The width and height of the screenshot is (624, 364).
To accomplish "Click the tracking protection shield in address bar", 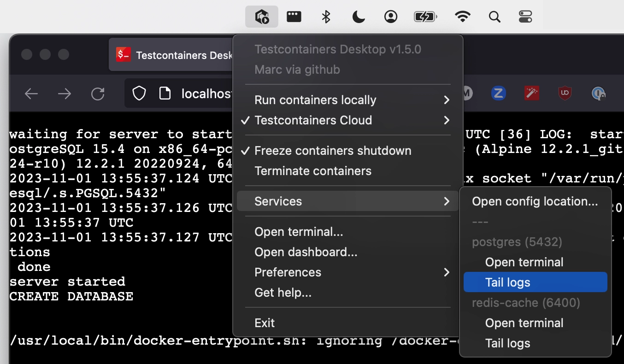I will tap(139, 93).
